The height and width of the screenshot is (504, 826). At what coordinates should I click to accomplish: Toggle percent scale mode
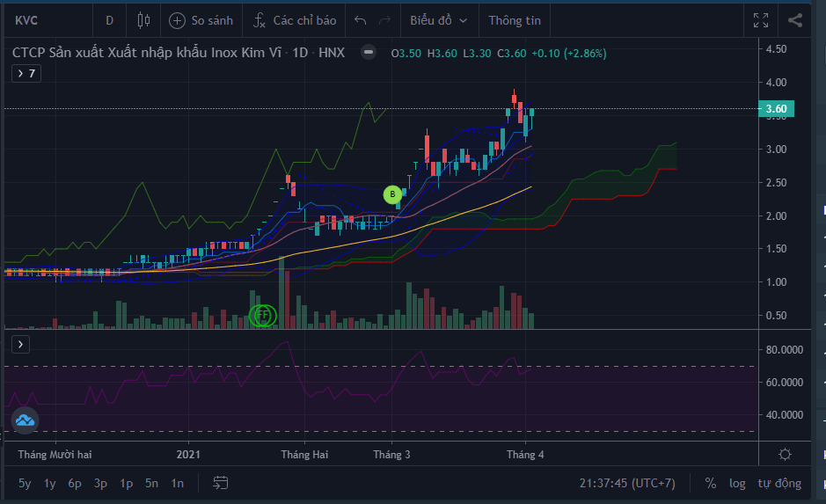tap(710, 483)
